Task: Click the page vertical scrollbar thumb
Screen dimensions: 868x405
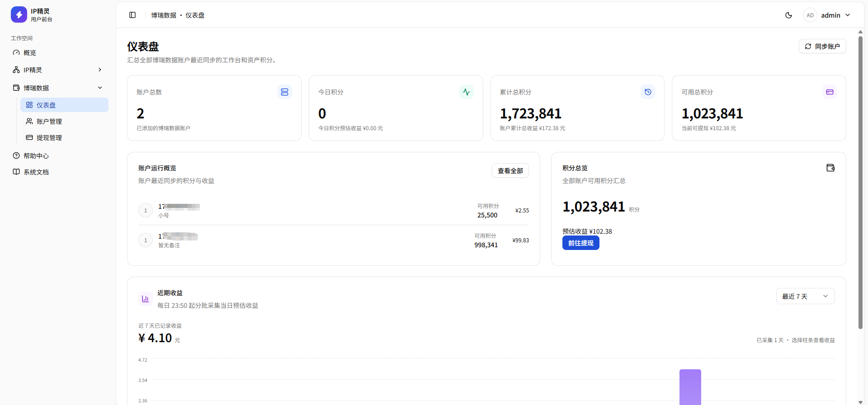Action: (x=860, y=183)
